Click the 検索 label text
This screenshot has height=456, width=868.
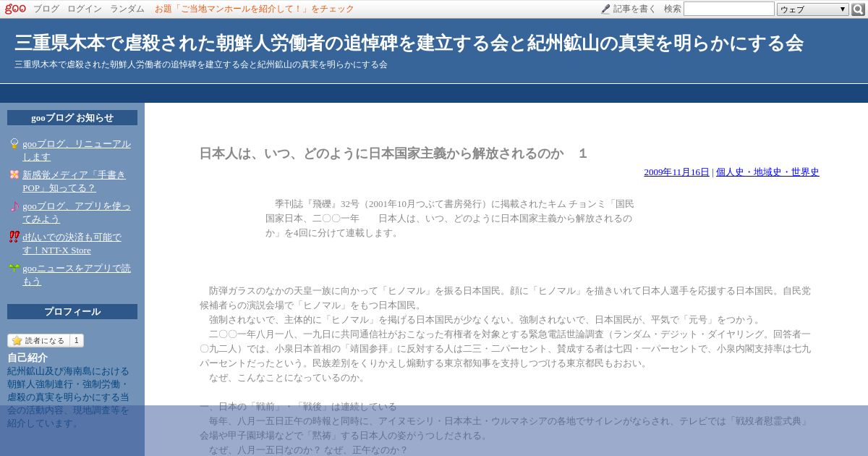(673, 9)
